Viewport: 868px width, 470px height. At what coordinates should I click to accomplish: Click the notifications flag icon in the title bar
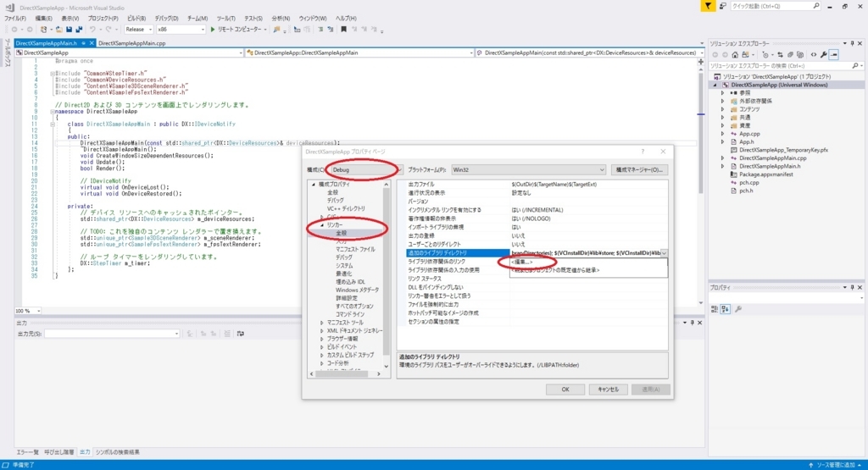tap(708, 6)
